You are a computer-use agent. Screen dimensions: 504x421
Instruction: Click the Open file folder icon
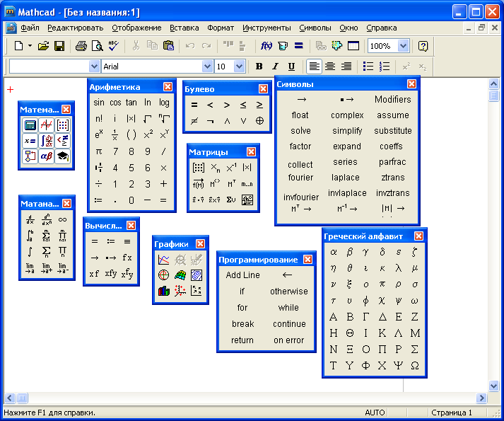43,46
